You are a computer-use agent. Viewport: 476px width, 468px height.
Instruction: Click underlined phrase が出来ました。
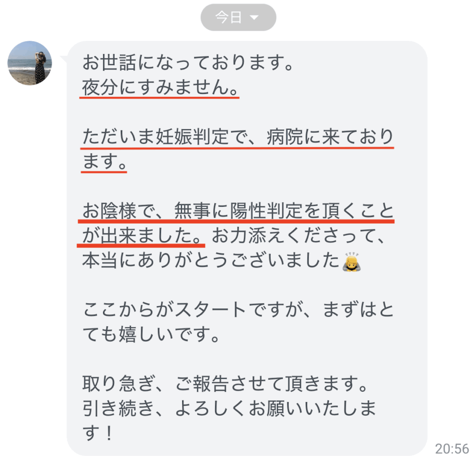(142, 236)
